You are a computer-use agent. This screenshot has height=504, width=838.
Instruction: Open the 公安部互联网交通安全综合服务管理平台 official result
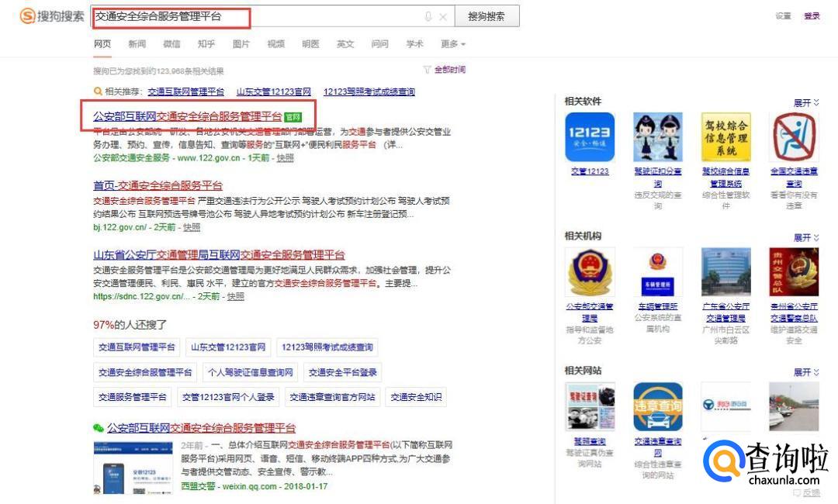(x=187, y=116)
